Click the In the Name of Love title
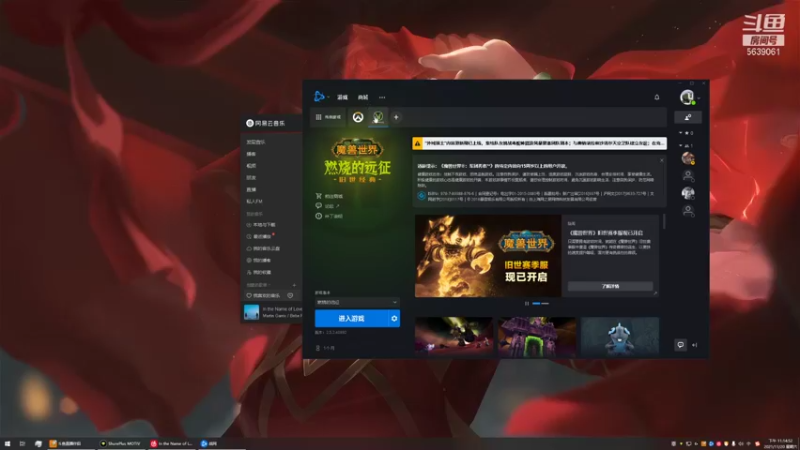800x450 pixels. [x=282, y=309]
